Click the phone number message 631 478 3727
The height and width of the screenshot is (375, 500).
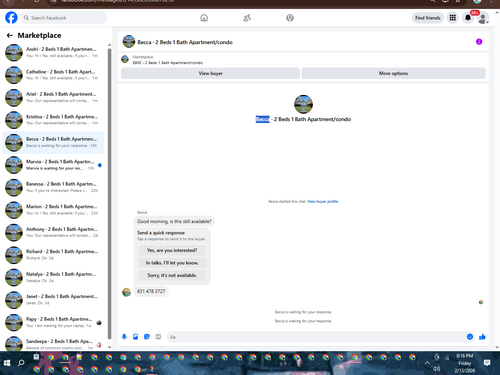(x=151, y=291)
